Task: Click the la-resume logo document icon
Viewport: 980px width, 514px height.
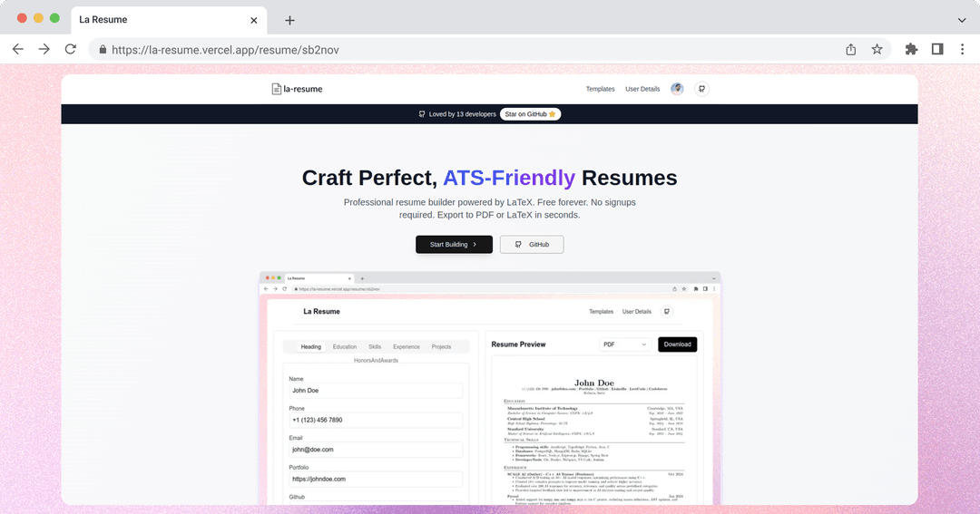Action: (276, 89)
